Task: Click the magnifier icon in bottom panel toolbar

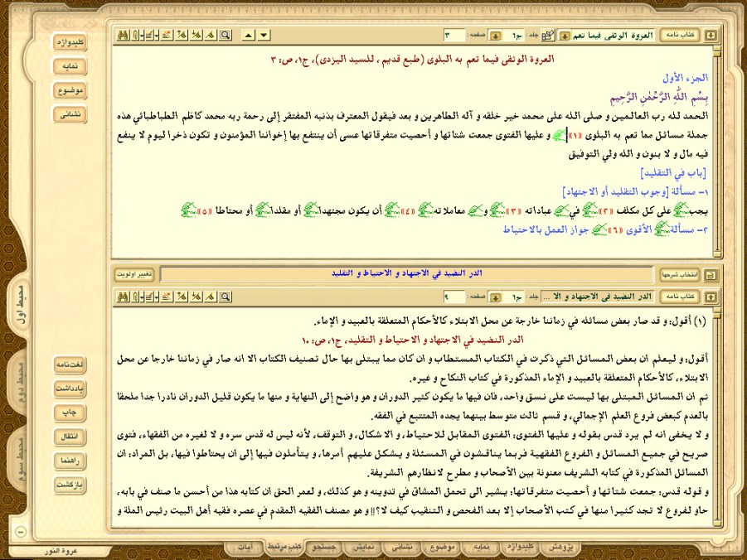Action: [x=224, y=296]
